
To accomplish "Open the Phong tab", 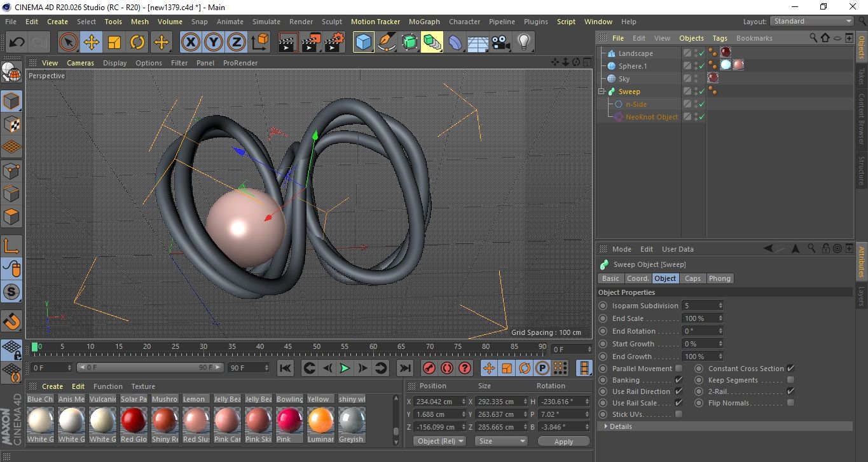I will [719, 278].
